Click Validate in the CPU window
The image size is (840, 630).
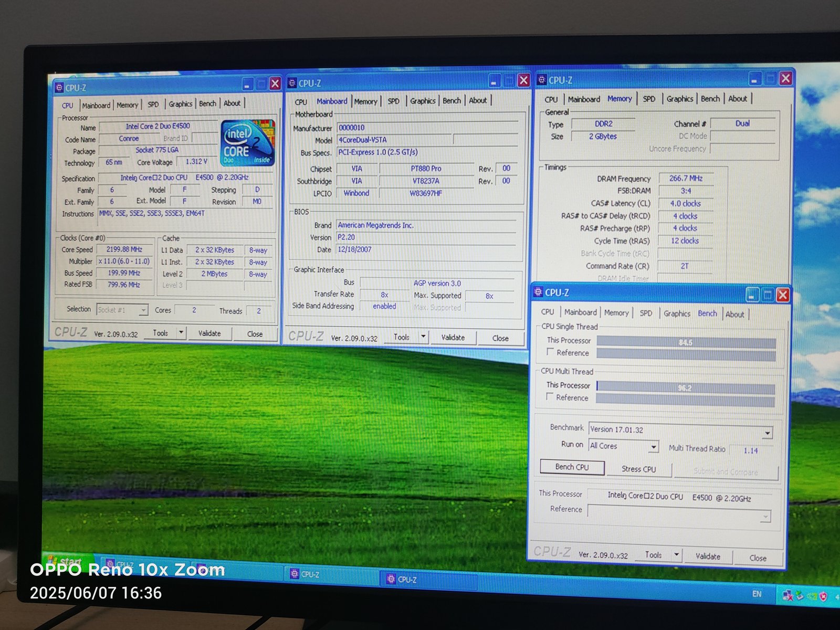click(x=209, y=333)
